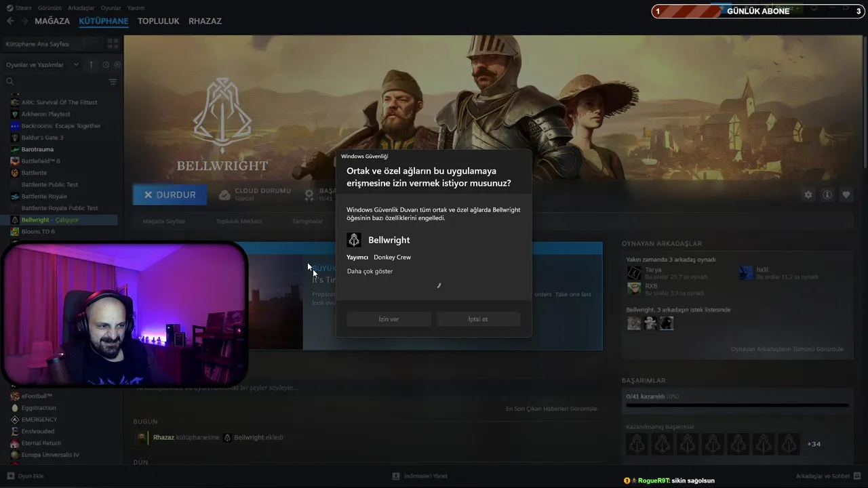Viewport: 868px width, 488px height.
Task: Click the achievements 0/41 progress bar
Action: tap(737, 405)
